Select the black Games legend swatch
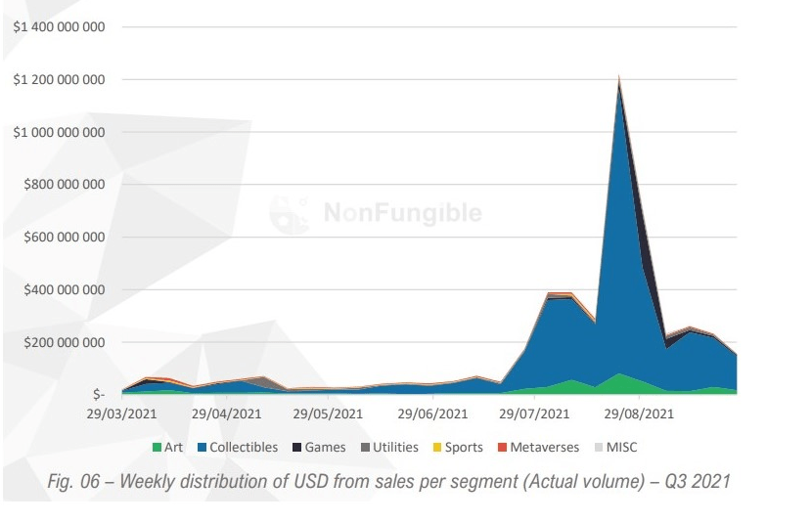812x522 pixels. (x=297, y=448)
